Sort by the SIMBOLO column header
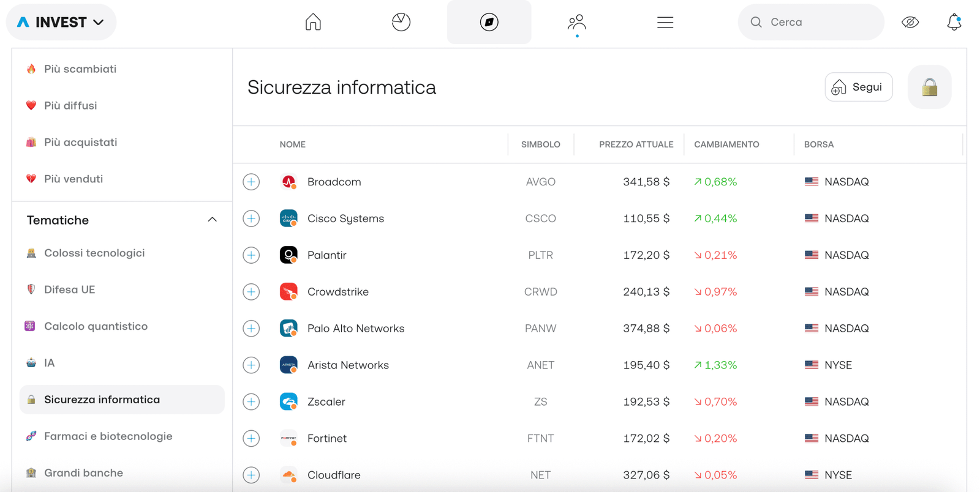The image size is (980, 492). coord(541,144)
